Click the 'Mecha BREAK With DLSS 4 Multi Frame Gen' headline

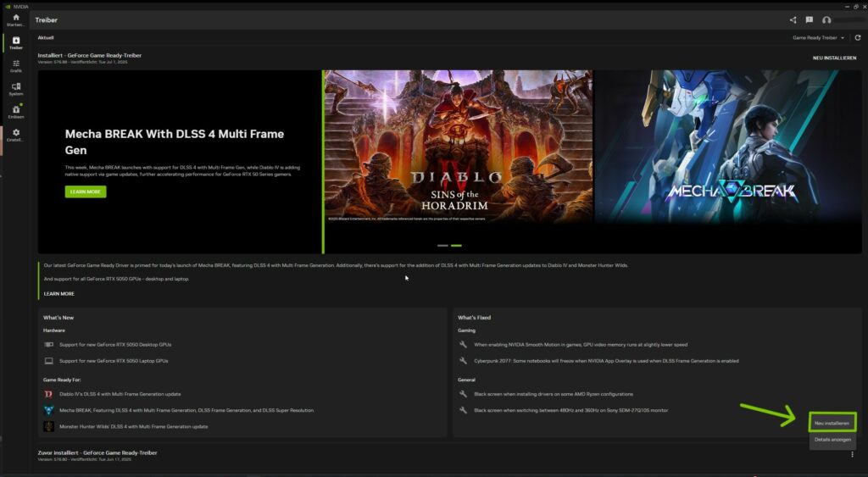point(175,141)
